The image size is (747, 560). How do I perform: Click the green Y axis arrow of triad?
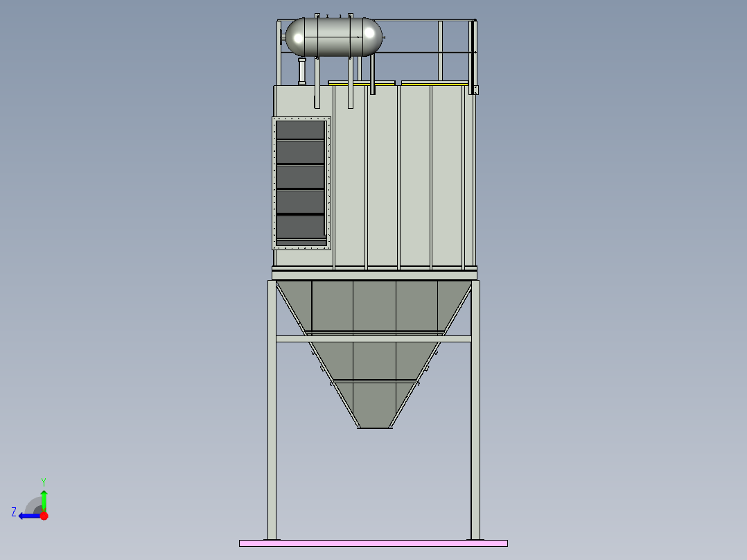tap(44, 500)
